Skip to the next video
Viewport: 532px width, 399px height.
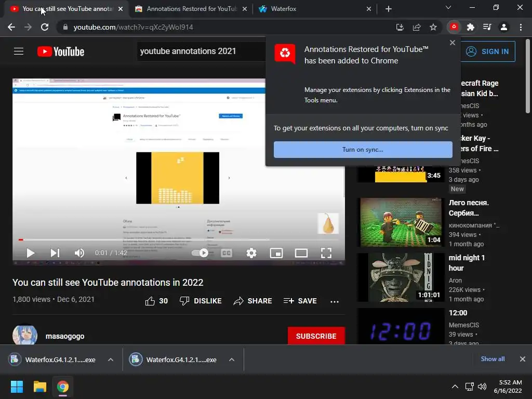(x=55, y=253)
